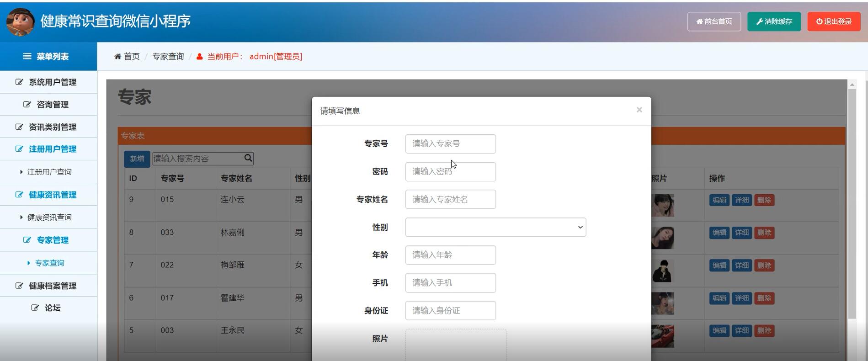Image resolution: width=868 pixels, height=361 pixels.
Task: Focus the 专家号 input field
Action: (450, 143)
